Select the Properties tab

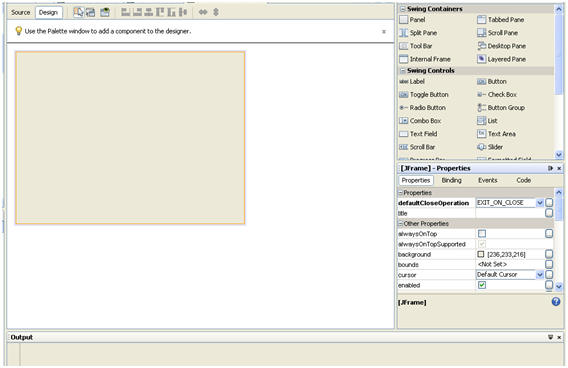click(x=415, y=180)
